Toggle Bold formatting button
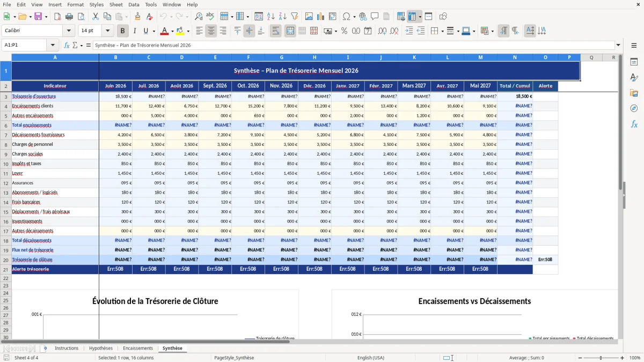 pyautogui.click(x=123, y=31)
